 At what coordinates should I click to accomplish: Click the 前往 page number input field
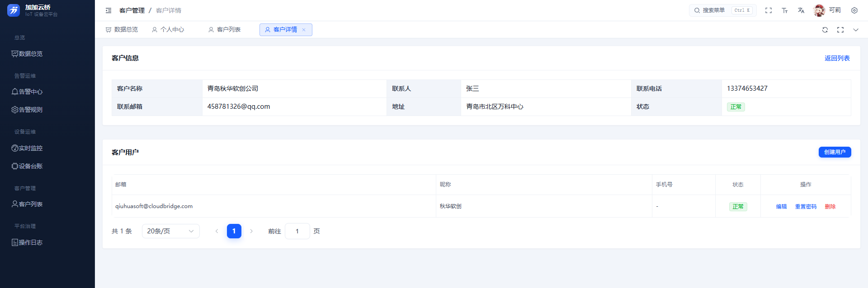(297, 231)
